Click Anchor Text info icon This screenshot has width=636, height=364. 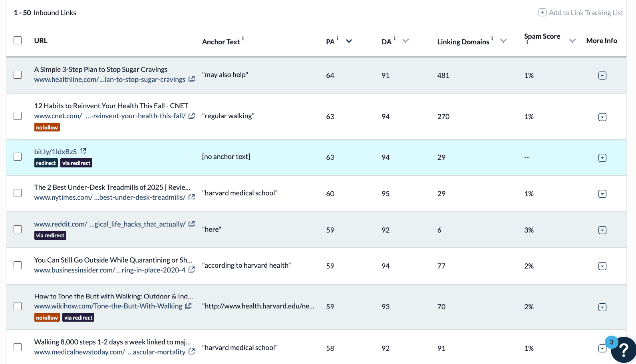click(x=243, y=38)
